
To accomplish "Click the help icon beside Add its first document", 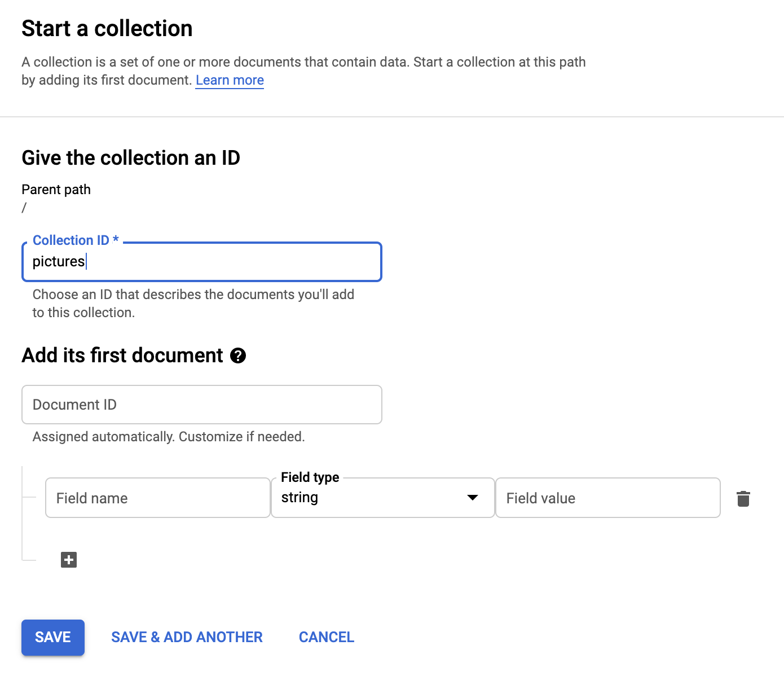I will tap(238, 356).
